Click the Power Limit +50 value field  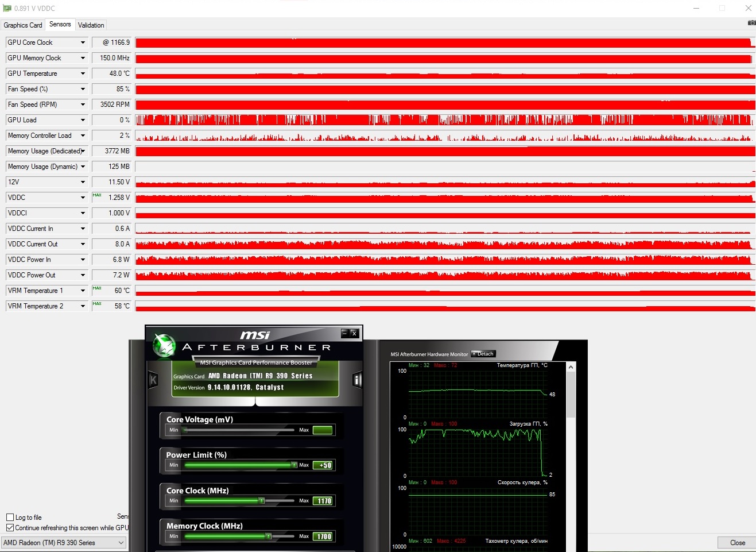(323, 465)
